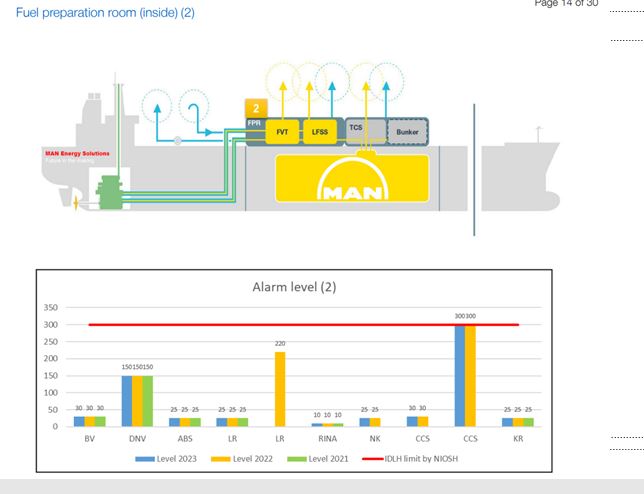Click the RINA axis label

pyautogui.click(x=327, y=439)
